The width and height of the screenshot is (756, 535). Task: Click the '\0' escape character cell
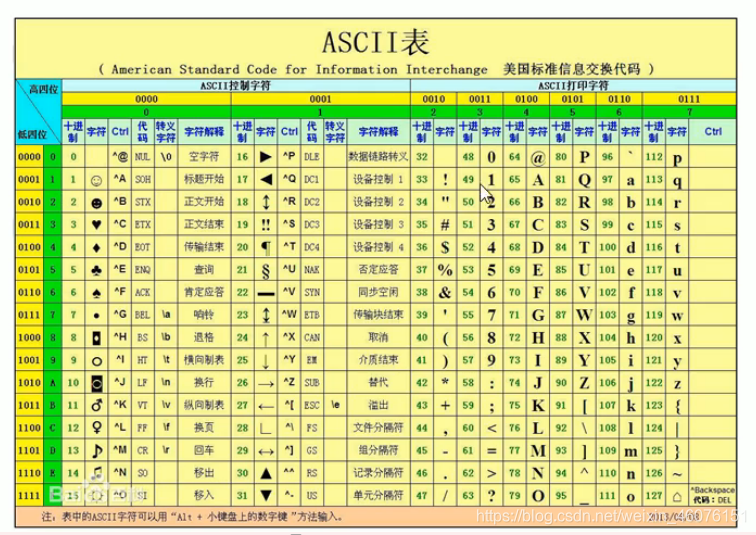pos(166,157)
